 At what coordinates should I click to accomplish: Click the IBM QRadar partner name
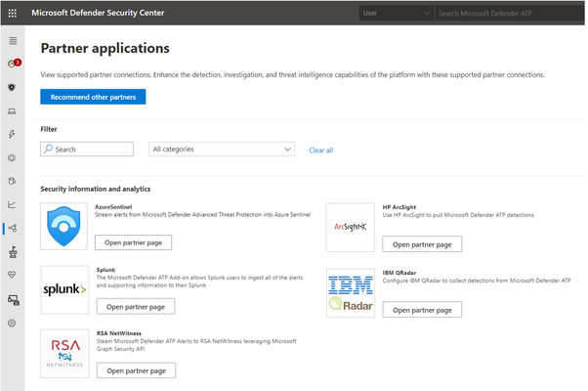tap(399, 273)
